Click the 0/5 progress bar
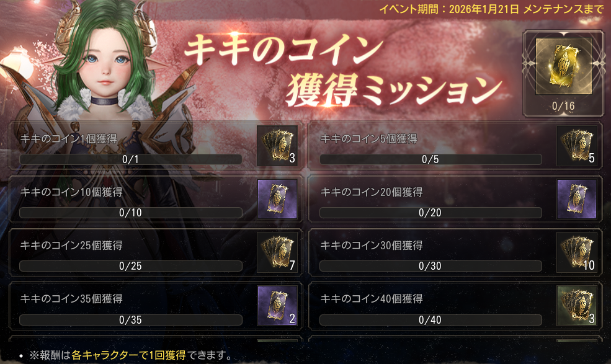 (430, 159)
